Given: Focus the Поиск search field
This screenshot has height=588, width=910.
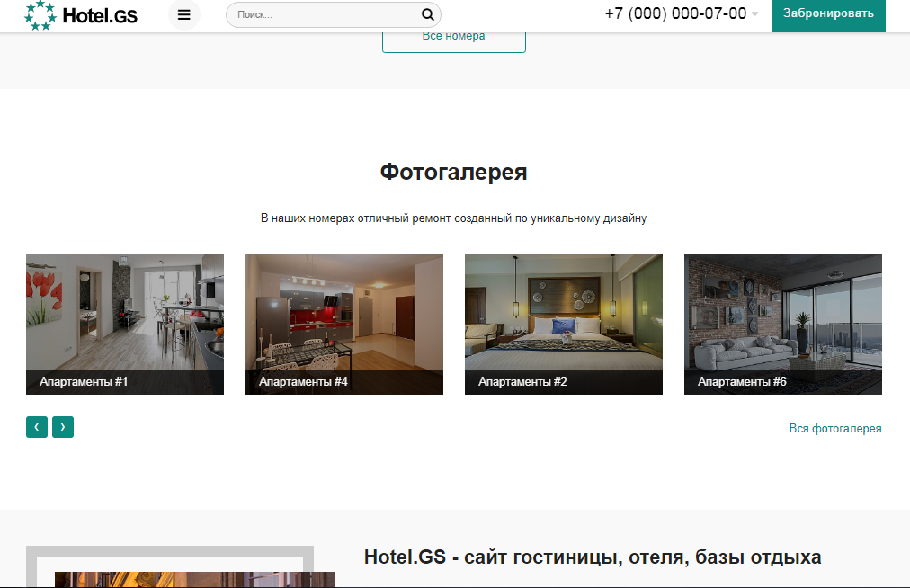Looking at the screenshot, I should (324, 14).
